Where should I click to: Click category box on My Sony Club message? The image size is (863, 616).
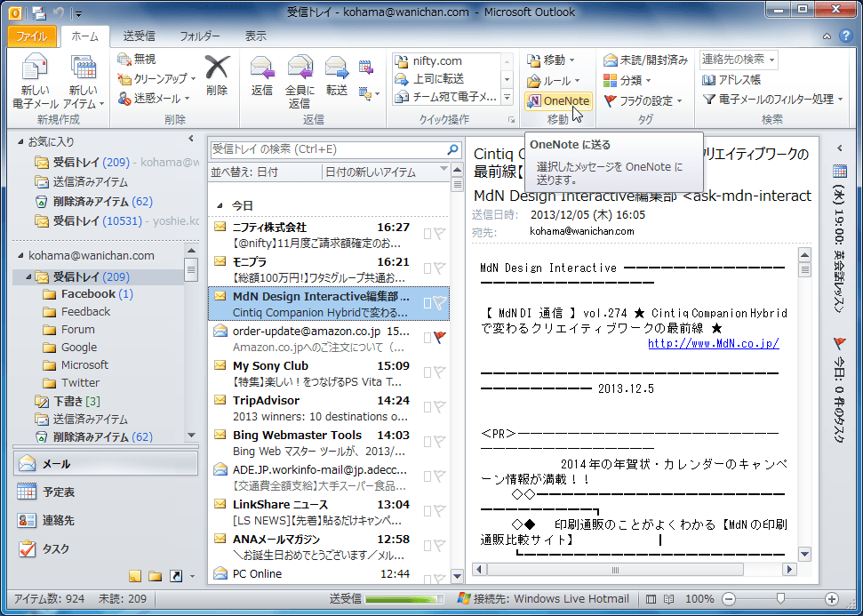click(x=428, y=372)
